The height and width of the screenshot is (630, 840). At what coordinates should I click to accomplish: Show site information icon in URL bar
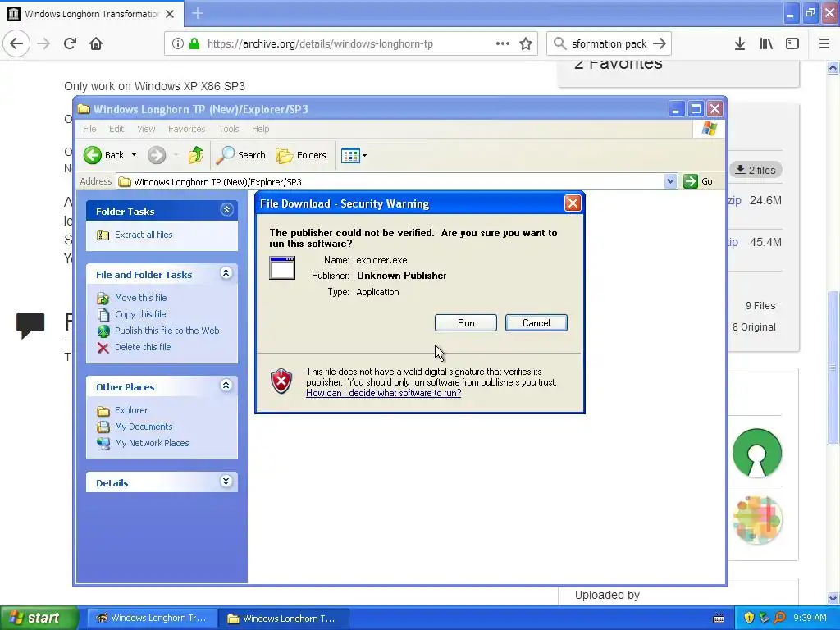point(177,43)
